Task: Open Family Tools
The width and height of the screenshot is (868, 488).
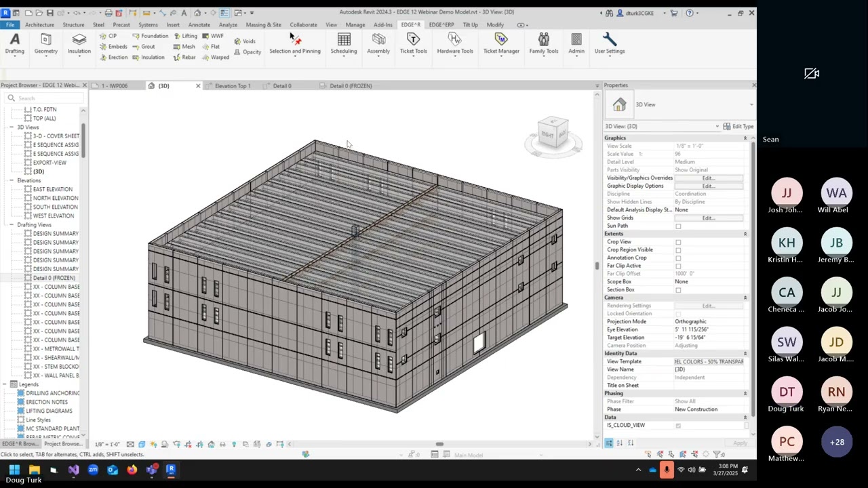Action: 544,44
